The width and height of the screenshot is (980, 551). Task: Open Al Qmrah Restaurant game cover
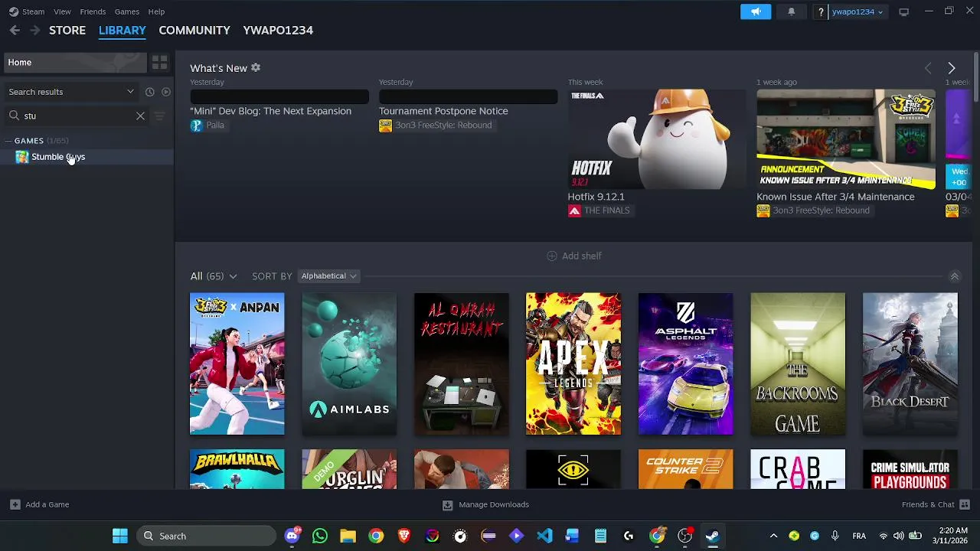(x=462, y=364)
